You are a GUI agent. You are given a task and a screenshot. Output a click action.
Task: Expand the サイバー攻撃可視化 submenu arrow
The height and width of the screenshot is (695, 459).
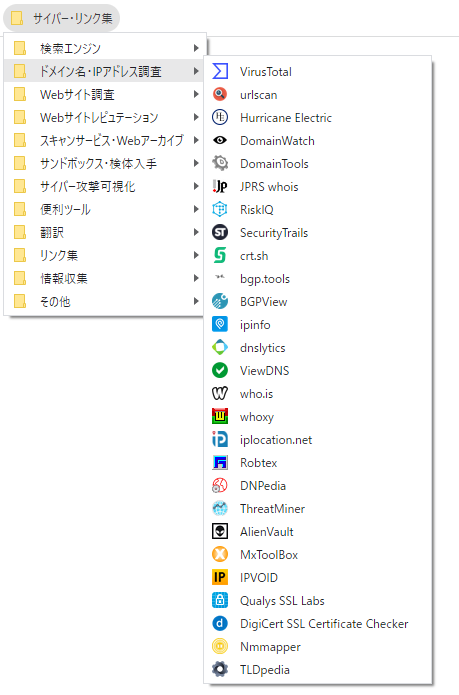pos(196,187)
